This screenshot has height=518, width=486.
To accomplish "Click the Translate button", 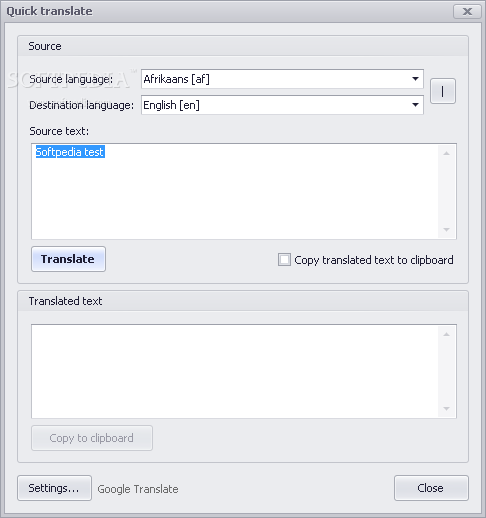I will [x=68, y=259].
